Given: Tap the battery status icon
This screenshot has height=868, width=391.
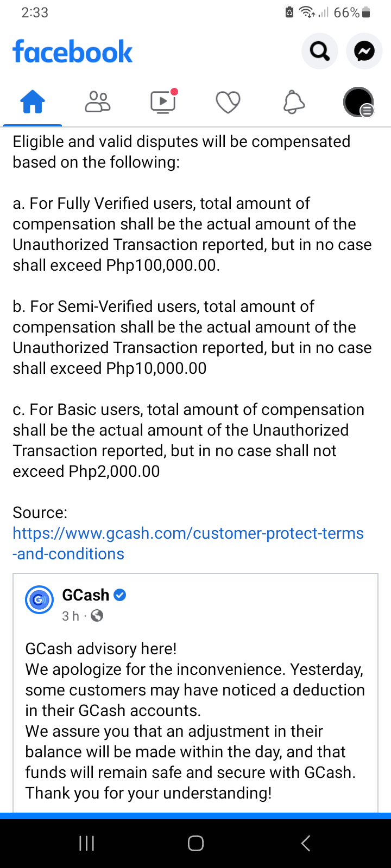Looking at the screenshot, I should (x=366, y=12).
